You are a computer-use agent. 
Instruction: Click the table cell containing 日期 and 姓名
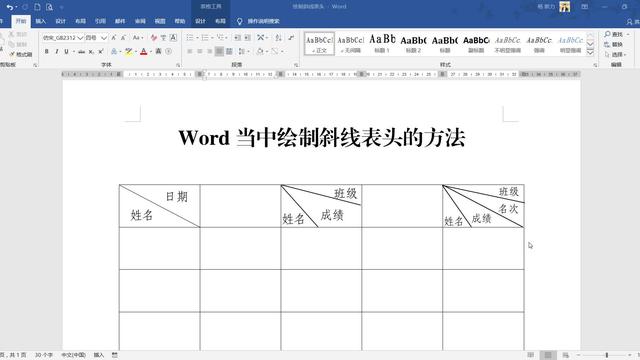(160, 206)
